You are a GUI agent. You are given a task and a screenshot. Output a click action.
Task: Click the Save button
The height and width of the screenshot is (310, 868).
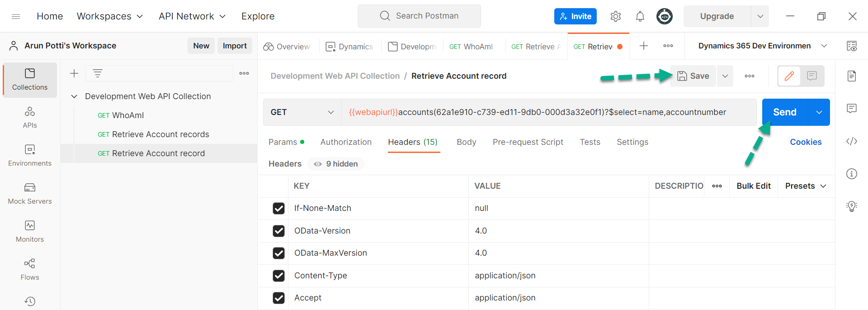pyautogui.click(x=693, y=76)
